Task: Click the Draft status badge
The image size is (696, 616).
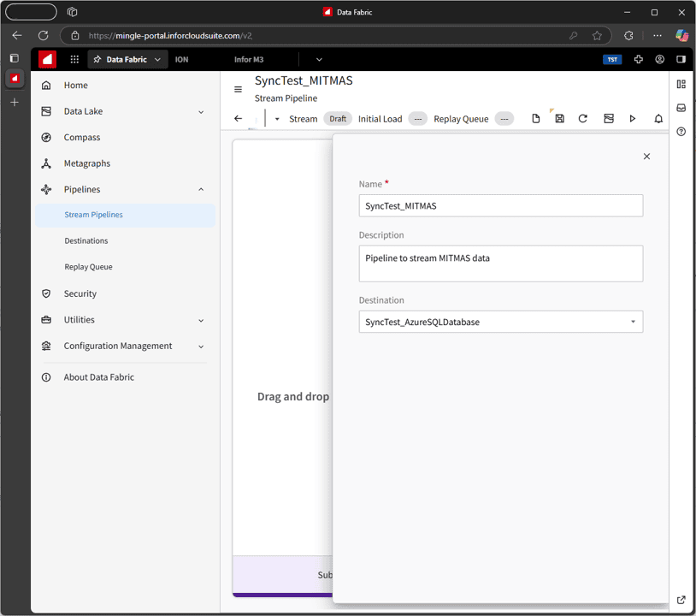Action: [x=338, y=119]
